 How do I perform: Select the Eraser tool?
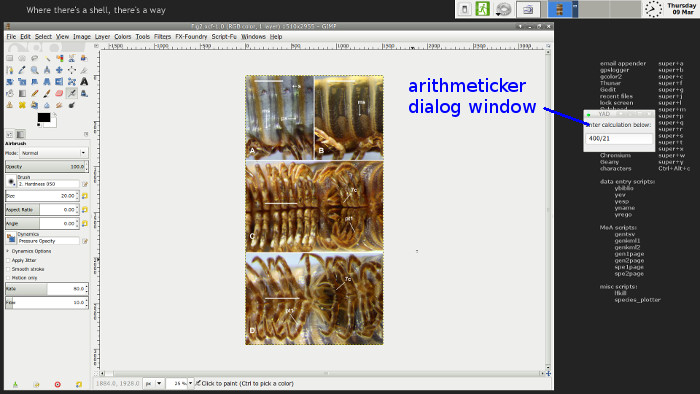pos(59,93)
